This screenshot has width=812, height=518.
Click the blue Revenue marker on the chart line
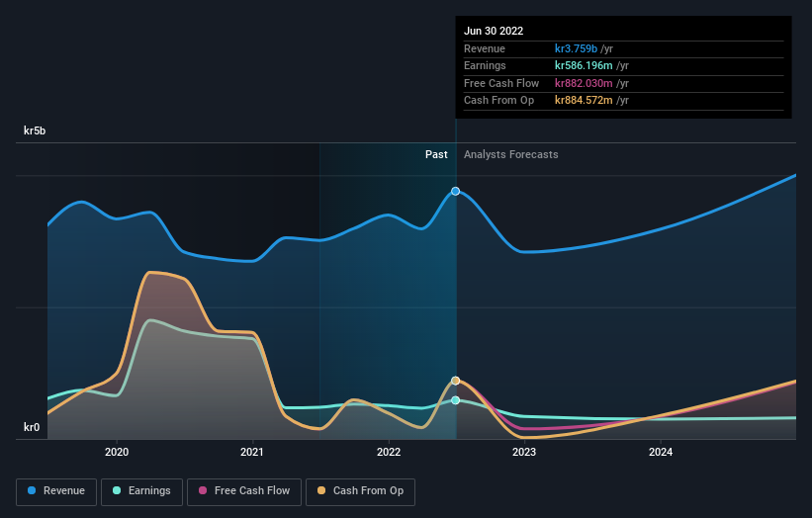[455, 192]
